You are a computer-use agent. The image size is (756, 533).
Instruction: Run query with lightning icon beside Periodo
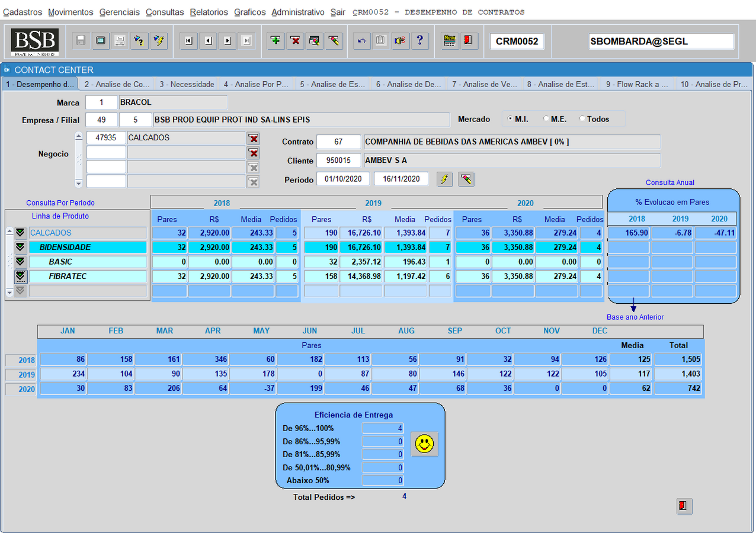coord(444,179)
